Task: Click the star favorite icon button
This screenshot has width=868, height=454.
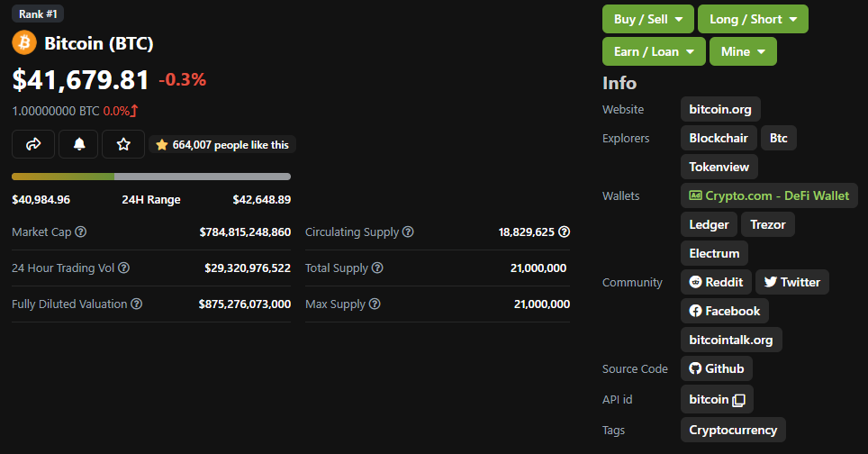Action: pos(123,144)
